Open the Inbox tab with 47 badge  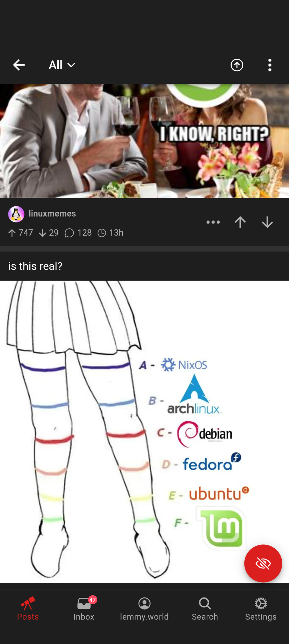point(84,608)
